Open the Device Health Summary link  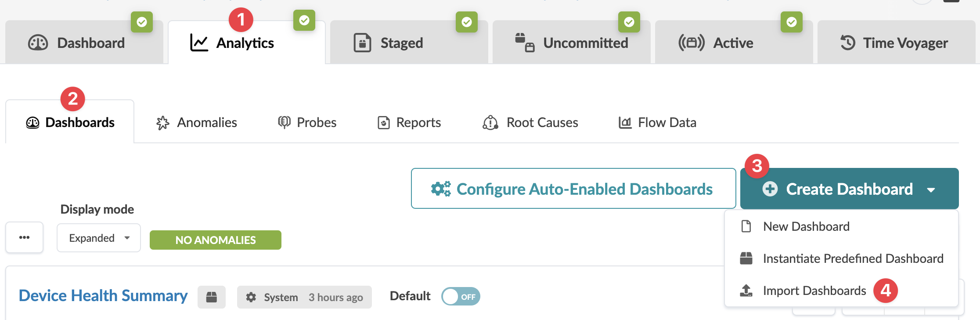click(x=103, y=296)
